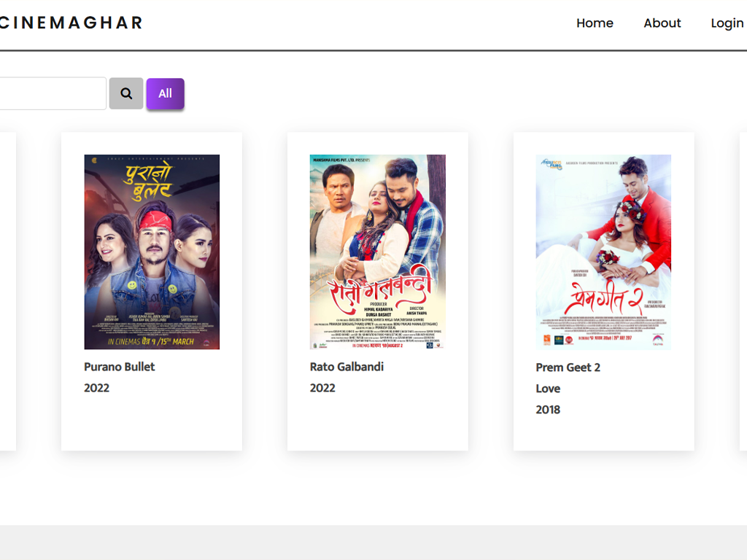The image size is (747, 560).
Task: Click the year 2022 under Rato Galbandi
Action: (322, 388)
